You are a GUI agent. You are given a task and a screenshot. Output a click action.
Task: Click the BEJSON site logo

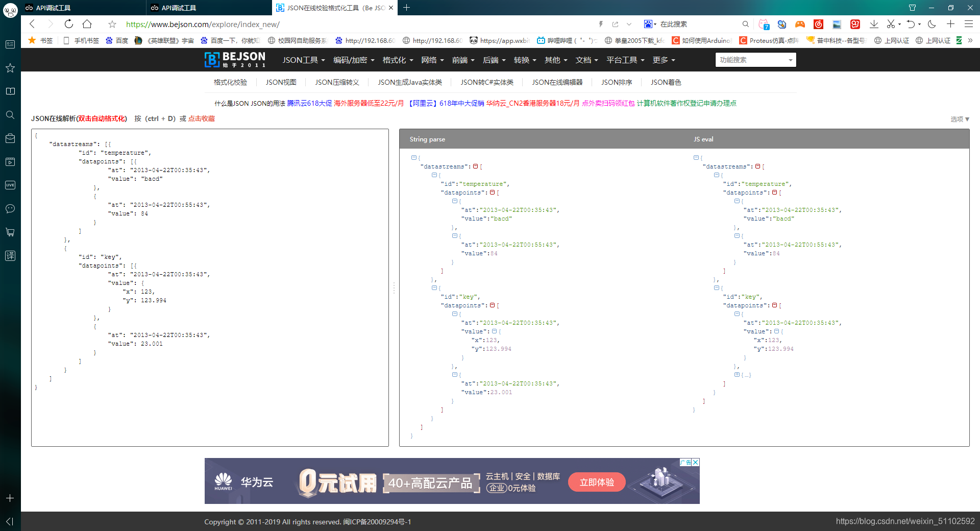[x=235, y=60]
